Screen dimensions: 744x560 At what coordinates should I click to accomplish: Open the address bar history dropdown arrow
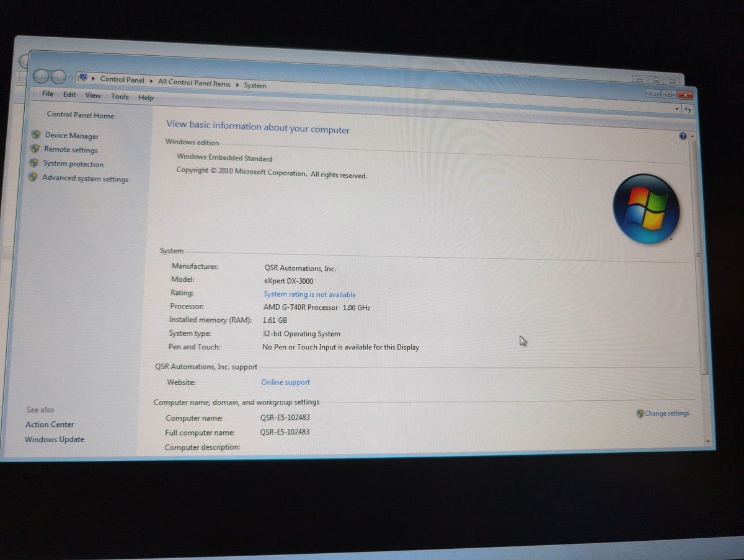point(676,108)
